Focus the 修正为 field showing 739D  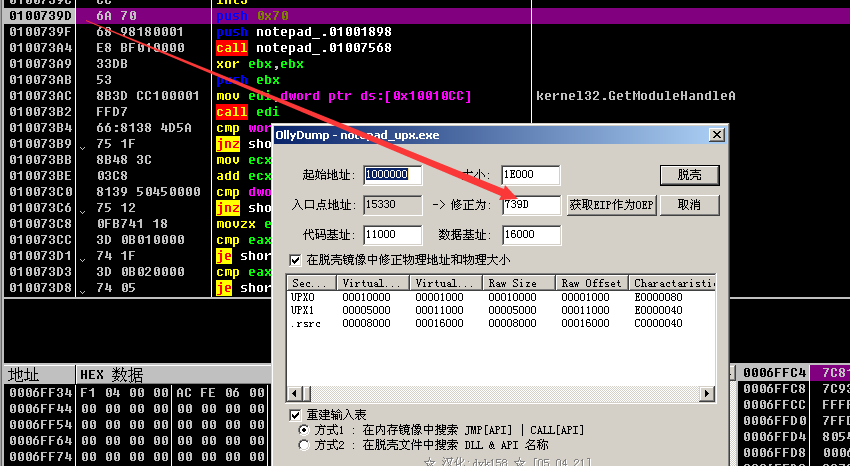[531, 205]
